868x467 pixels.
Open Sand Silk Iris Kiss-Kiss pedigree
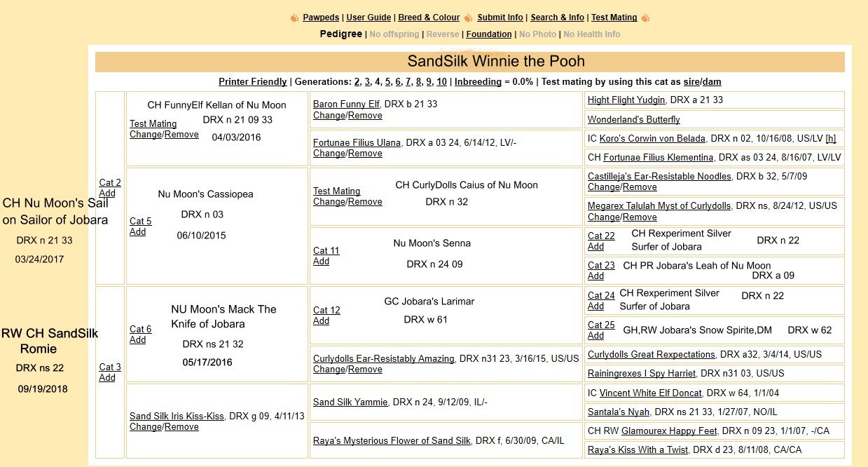coord(177,416)
